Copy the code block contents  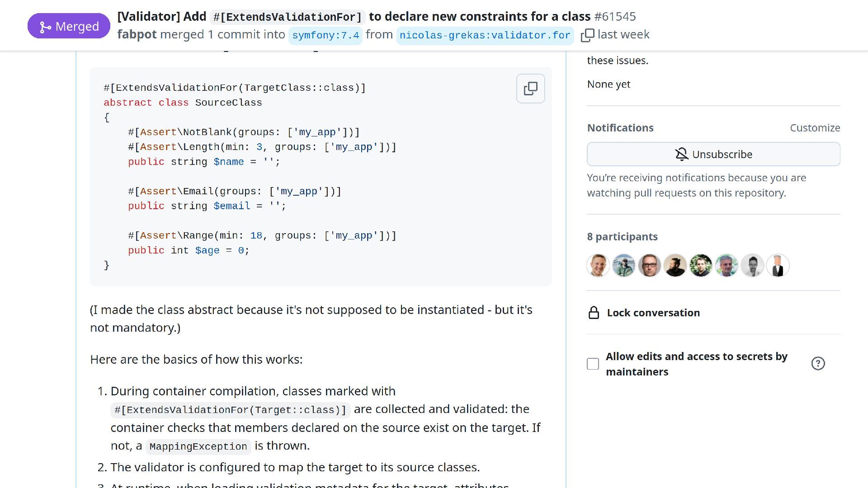point(530,89)
